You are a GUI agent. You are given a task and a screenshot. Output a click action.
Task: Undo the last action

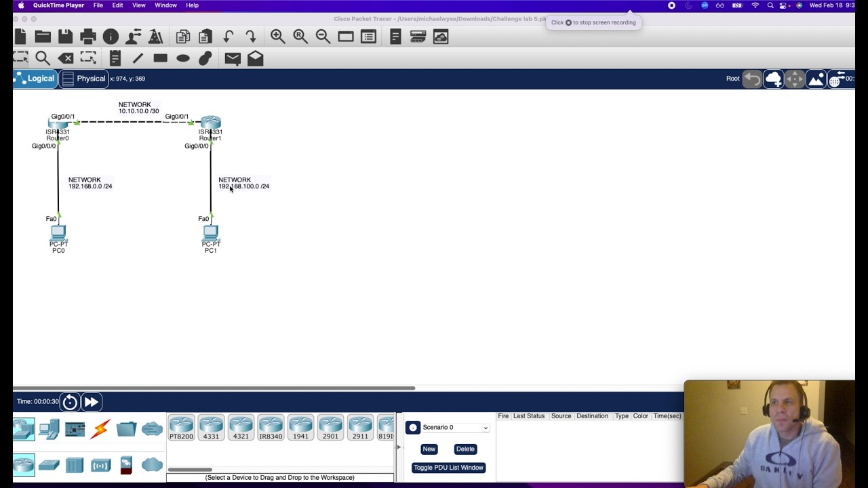coord(229,37)
